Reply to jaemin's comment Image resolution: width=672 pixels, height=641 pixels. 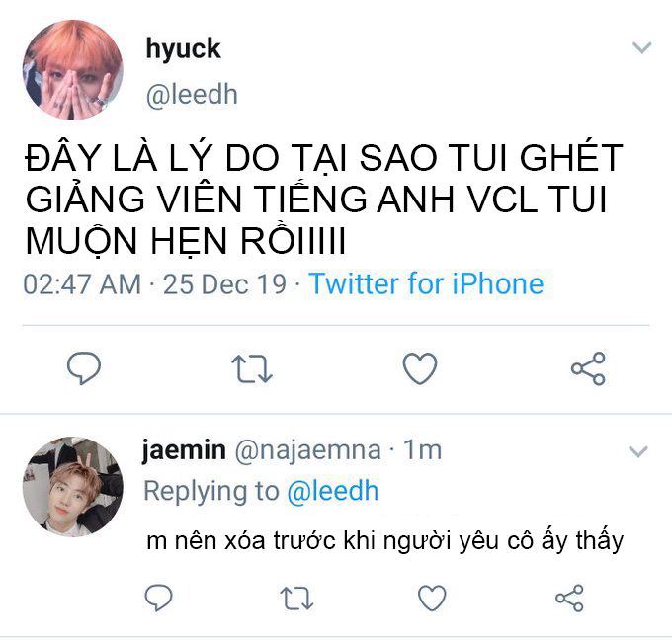pyautogui.click(x=158, y=597)
